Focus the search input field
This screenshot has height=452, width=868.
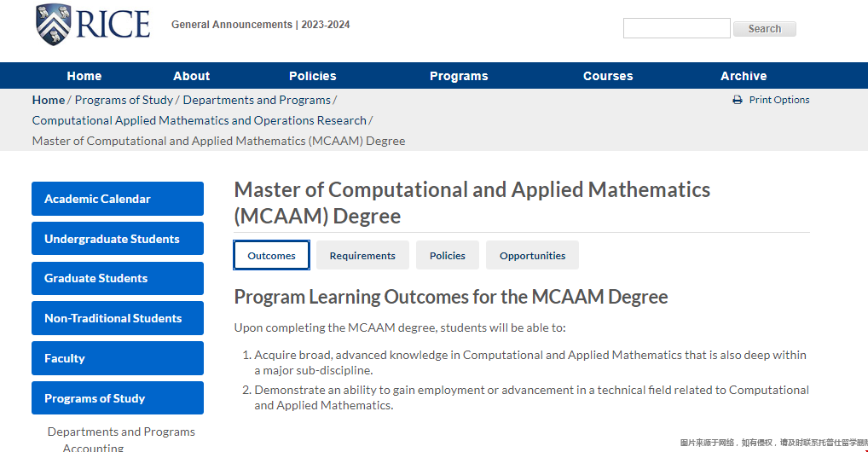click(x=676, y=28)
